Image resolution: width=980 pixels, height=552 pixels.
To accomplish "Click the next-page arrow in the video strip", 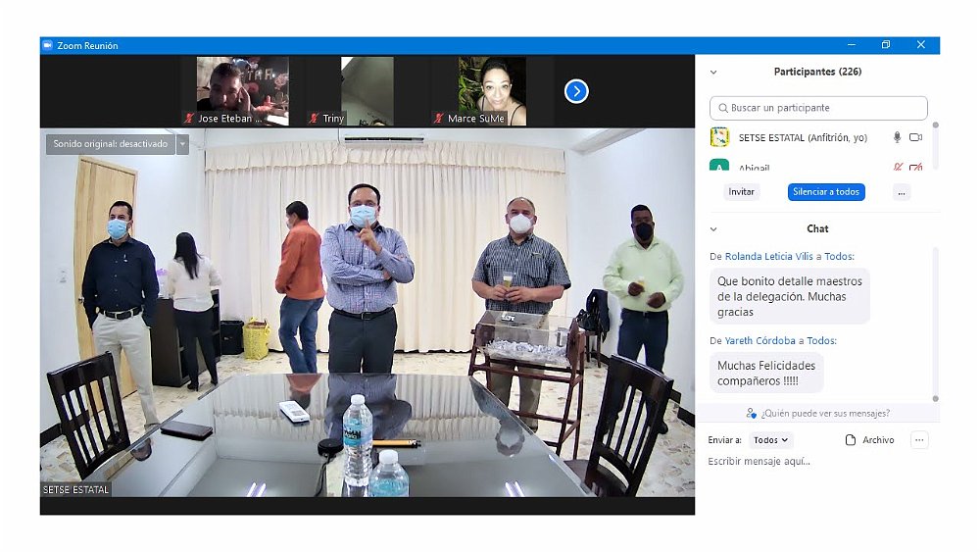I will pos(576,91).
